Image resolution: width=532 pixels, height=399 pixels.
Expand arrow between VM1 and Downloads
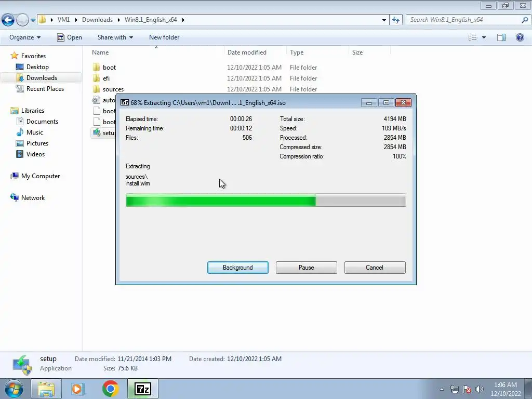(76, 20)
